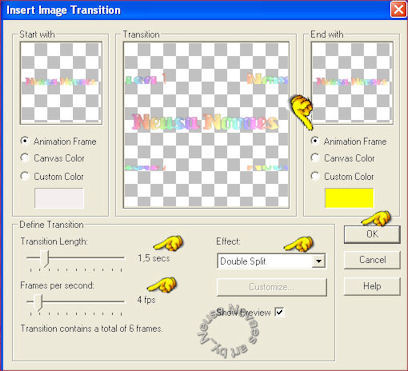The height and width of the screenshot is (371, 408).
Task: Click the Cancel button
Action: (x=372, y=260)
